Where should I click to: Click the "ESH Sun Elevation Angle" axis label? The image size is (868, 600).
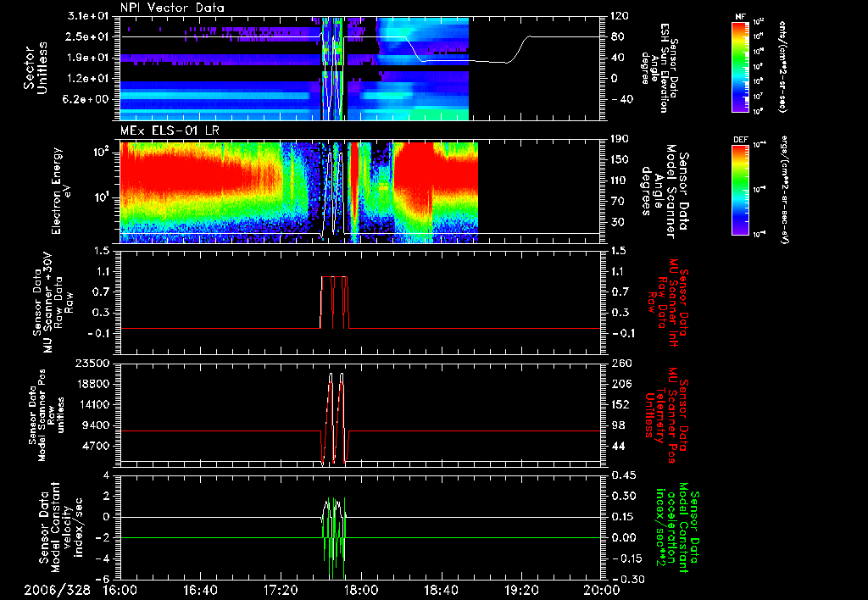[x=659, y=68]
